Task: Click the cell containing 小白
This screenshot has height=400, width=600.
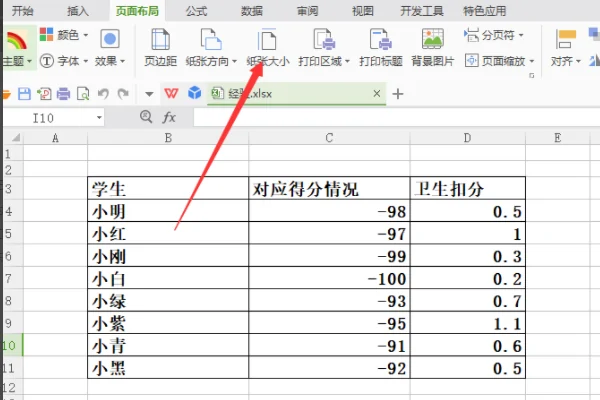Action: tap(168, 278)
